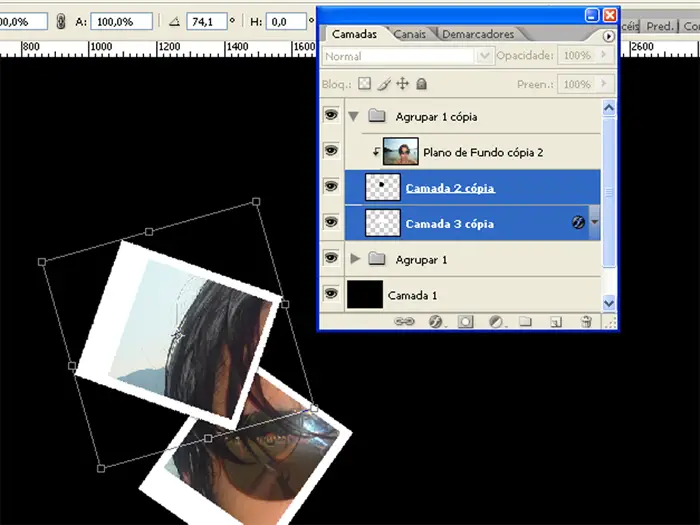Click the lock position icon
The width and height of the screenshot is (700, 525).
click(x=403, y=85)
